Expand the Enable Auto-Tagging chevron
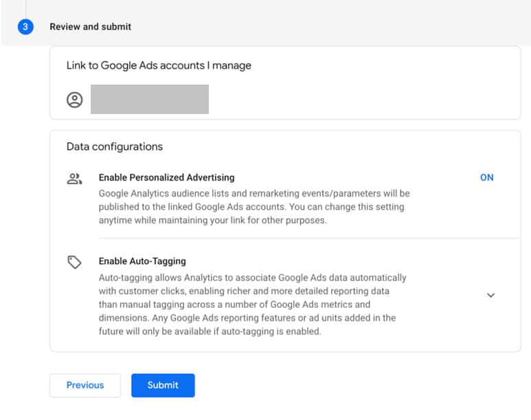Viewport: 531px width, 420px height. pos(490,296)
